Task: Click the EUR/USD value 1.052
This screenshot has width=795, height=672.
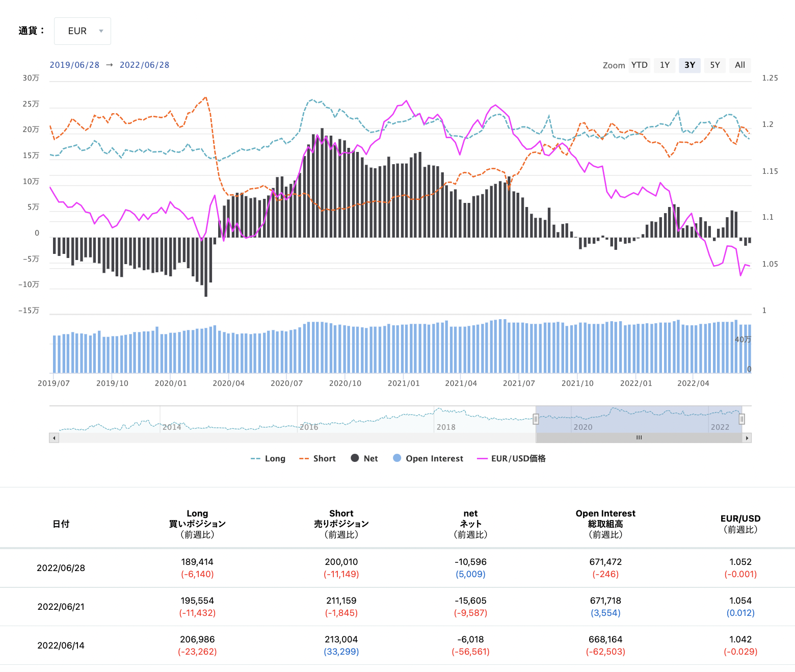Action: tap(740, 562)
